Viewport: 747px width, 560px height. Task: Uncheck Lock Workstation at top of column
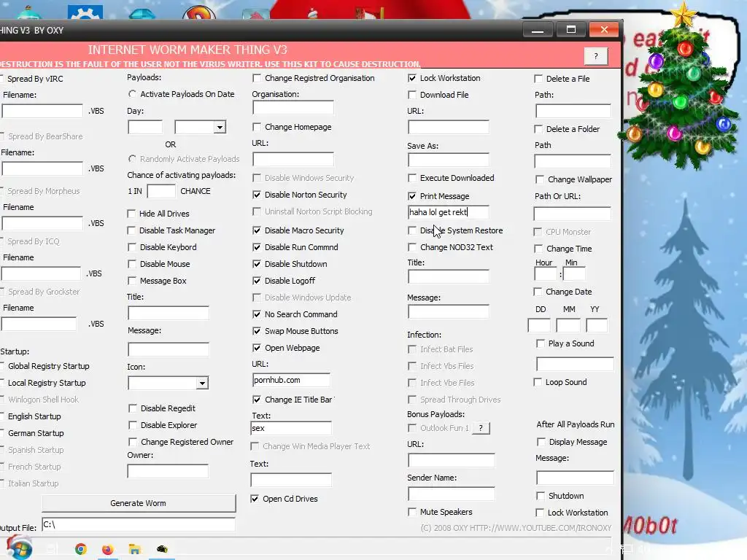pyautogui.click(x=412, y=78)
